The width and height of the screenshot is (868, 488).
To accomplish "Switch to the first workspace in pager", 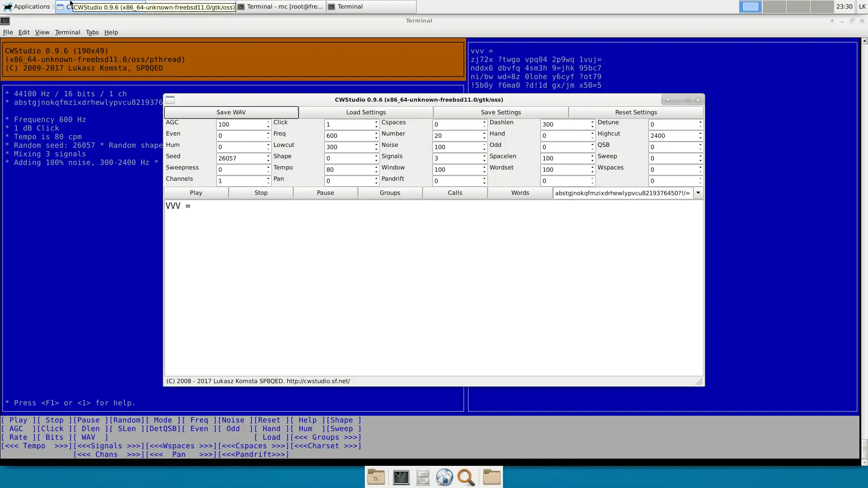I will tap(750, 7).
